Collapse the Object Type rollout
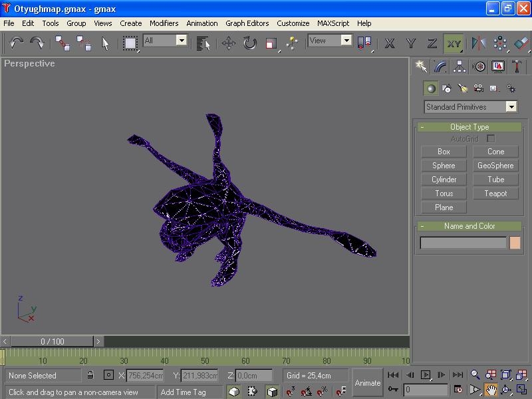The width and height of the screenshot is (532, 399). [x=469, y=127]
